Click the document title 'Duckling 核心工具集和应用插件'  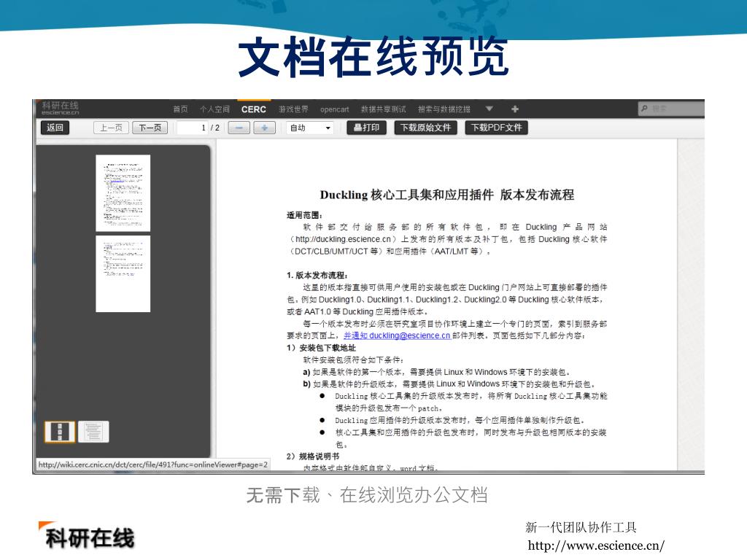406,195
